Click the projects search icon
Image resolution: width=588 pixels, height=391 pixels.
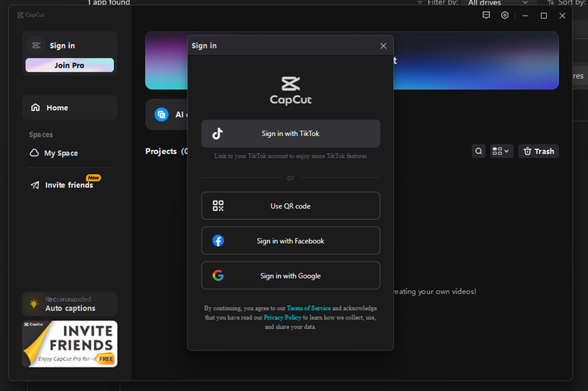[478, 151]
